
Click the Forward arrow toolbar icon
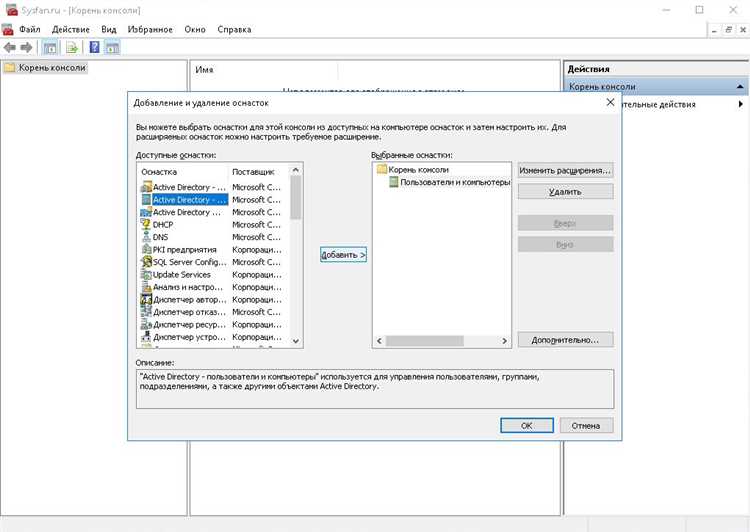(27, 47)
